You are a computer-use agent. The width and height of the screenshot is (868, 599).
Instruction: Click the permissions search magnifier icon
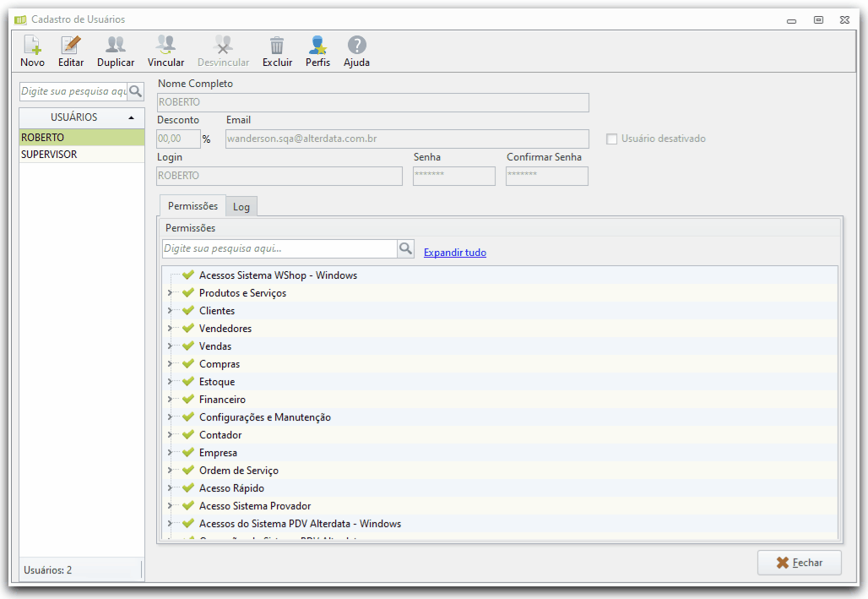coord(406,248)
